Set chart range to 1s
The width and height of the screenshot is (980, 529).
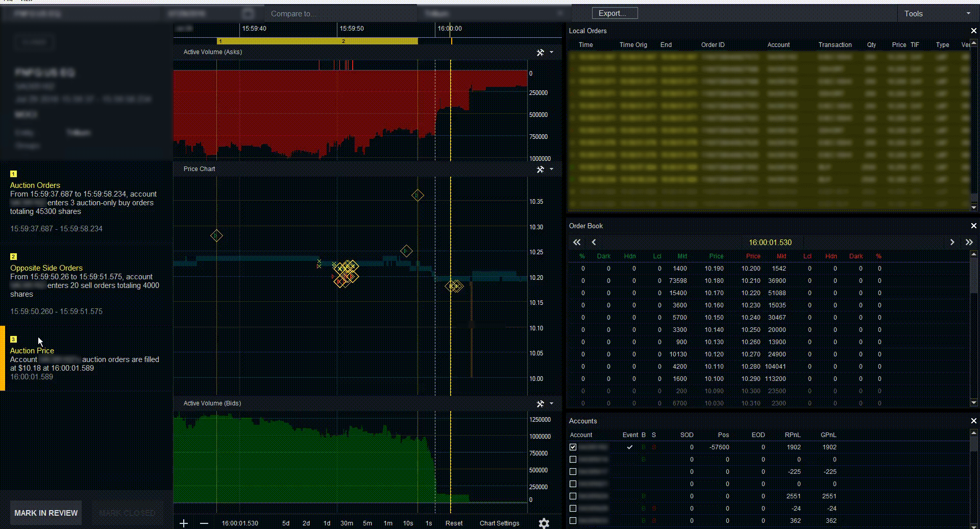(429, 523)
